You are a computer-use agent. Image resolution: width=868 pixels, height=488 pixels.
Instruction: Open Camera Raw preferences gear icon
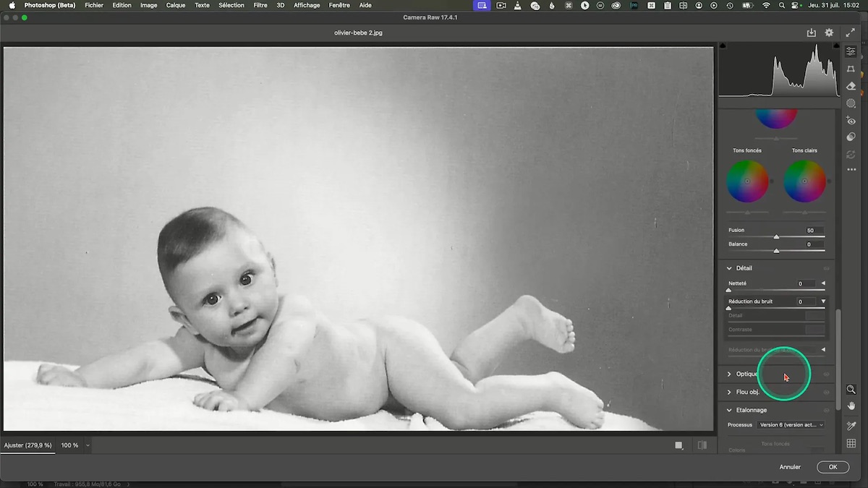click(829, 33)
